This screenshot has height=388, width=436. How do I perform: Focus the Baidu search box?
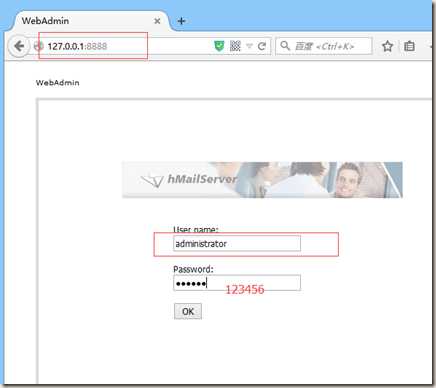[324, 46]
